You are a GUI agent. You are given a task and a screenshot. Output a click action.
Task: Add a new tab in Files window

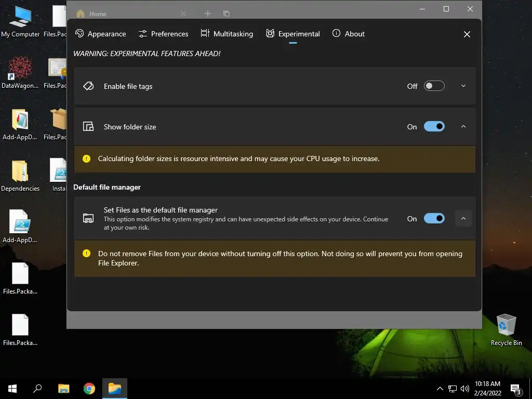click(208, 14)
